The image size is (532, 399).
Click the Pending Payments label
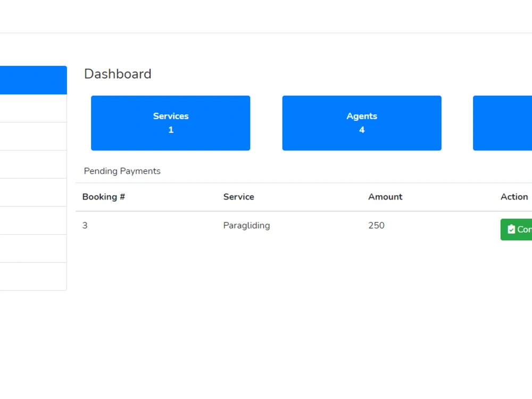[x=122, y=171]
